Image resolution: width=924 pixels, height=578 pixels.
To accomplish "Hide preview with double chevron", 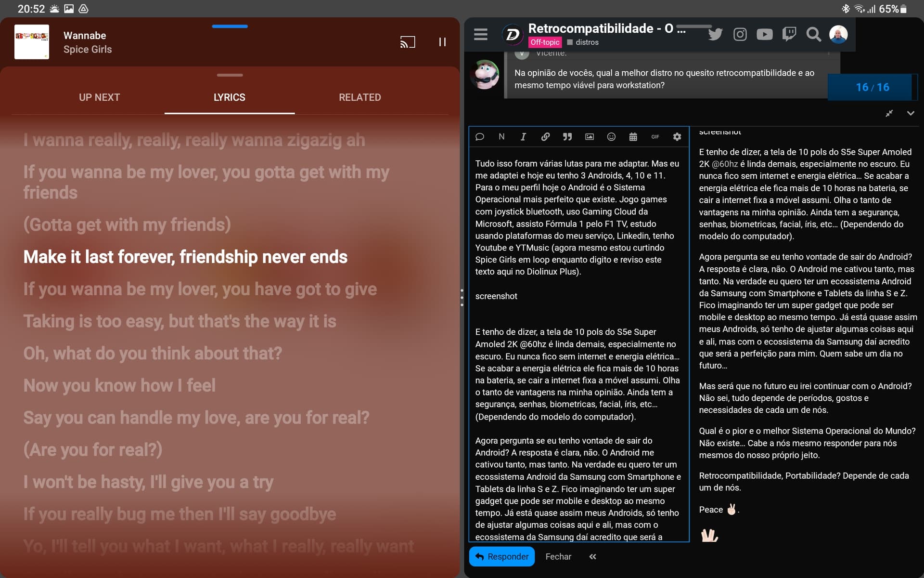I will tap(592, 557).
